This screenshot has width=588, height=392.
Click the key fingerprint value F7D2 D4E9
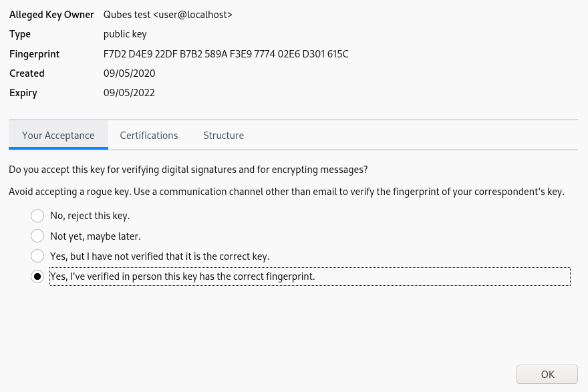[x=226, y=54]
